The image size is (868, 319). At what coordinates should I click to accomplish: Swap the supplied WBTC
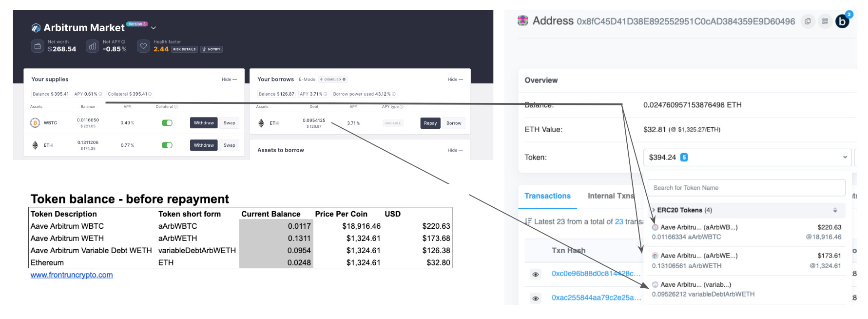click(230, 123)
